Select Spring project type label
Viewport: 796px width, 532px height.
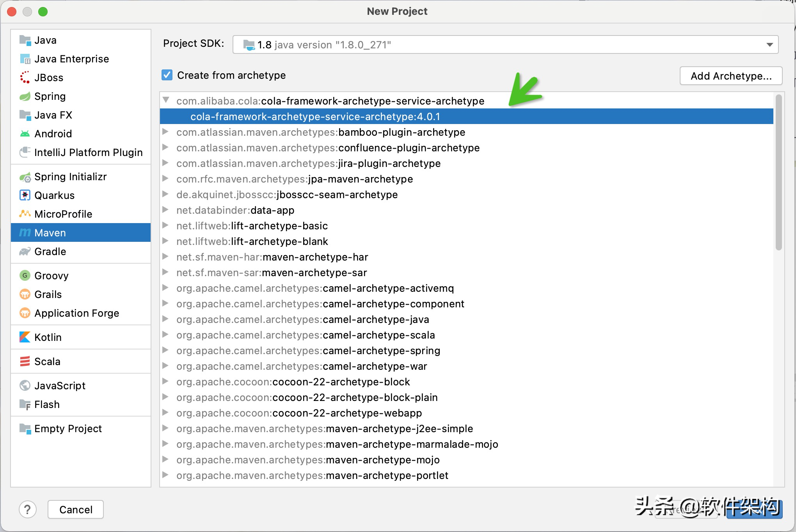(x=50, y=96)
